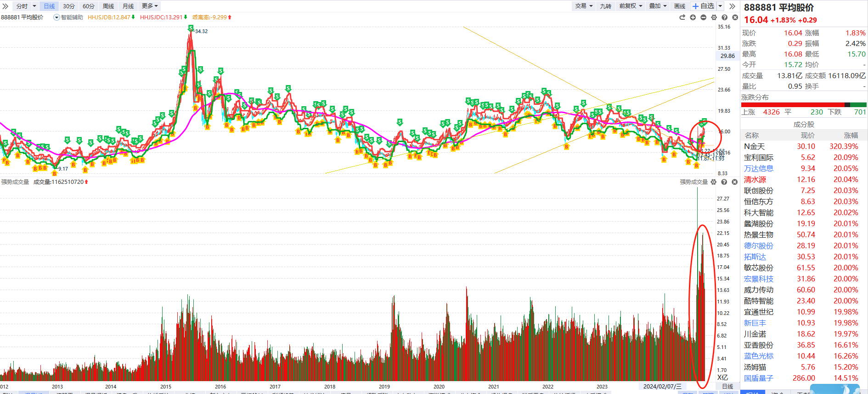Click the 涨跌分布 red-green distribution bar
The image size is (868, 394).
(804, 105)
